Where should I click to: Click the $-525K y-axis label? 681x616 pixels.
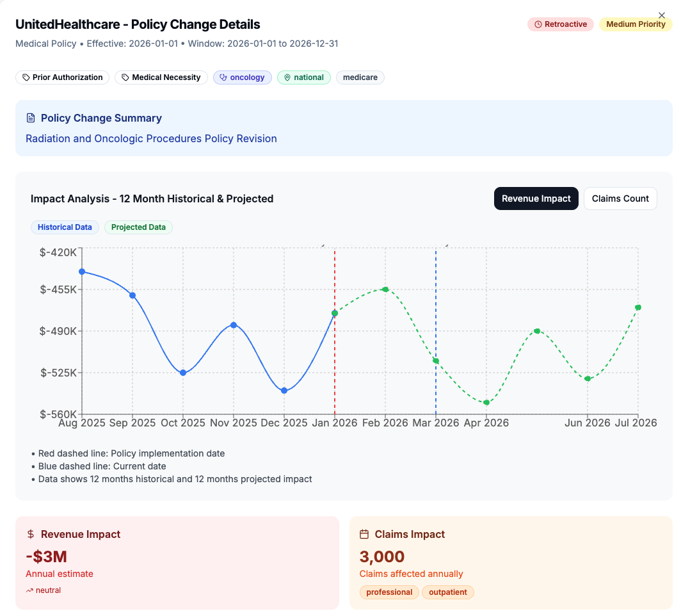coord(58,373)
